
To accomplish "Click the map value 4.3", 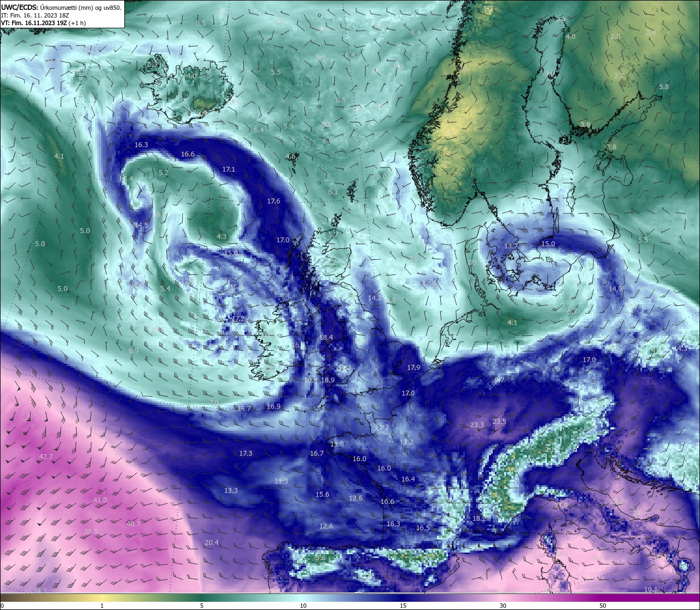I will pyautogui.click(x=221, y=236).
